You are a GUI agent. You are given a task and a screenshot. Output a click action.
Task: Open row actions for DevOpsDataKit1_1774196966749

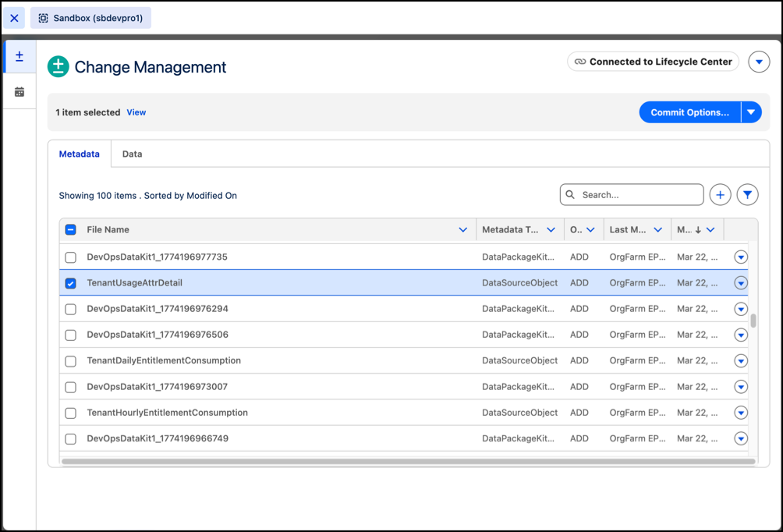pos(741,439)
